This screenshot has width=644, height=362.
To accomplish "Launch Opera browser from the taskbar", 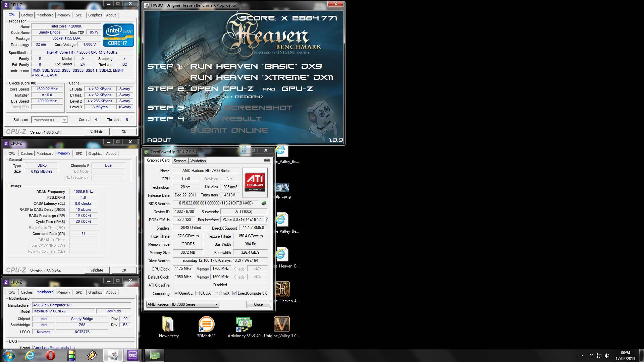I will click(x=51, y=355).
